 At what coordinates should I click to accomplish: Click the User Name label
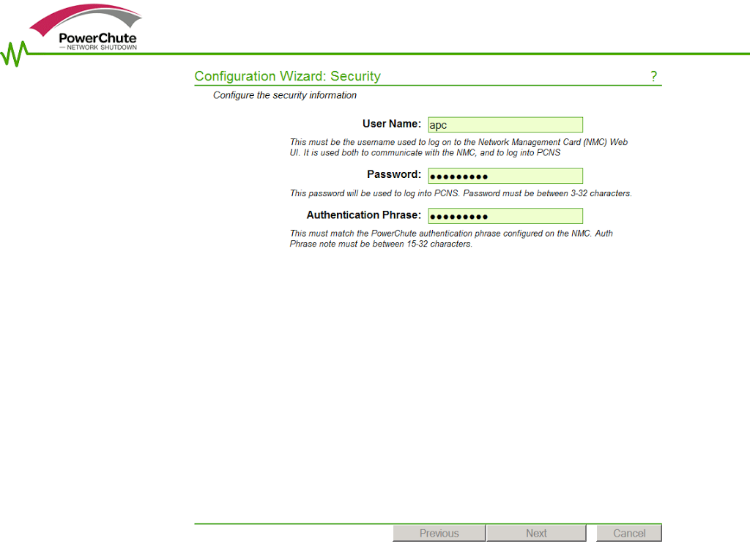391,124
